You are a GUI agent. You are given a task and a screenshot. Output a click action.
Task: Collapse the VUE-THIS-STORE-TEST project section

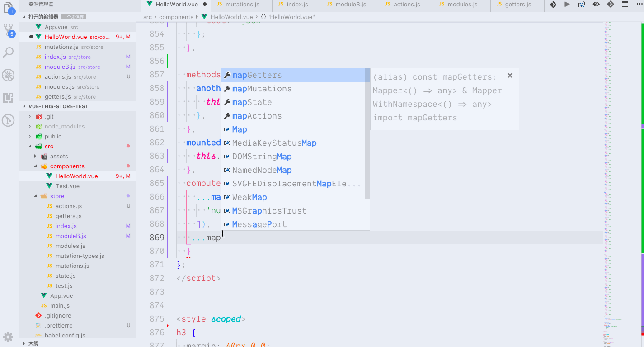pyautogui.click(x=24, y=106)
